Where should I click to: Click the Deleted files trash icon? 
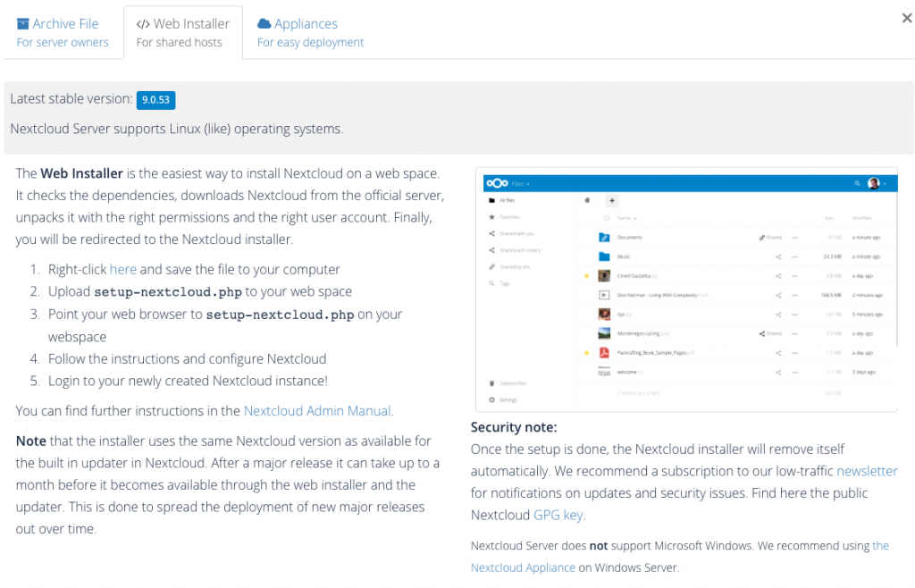pyautogui.click(x=492, y=383)
